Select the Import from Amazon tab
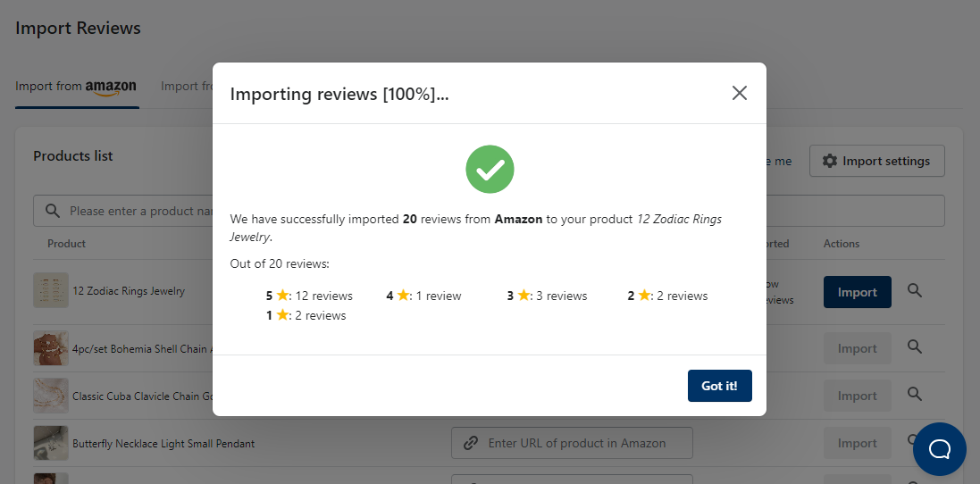Image resolution: width=980 pixels, height=484 pixels. (x=76, y=87)
